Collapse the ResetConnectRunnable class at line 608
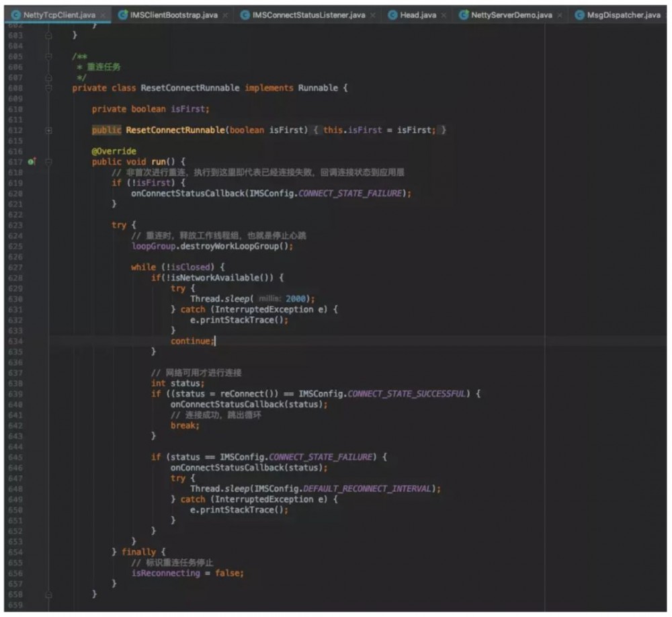 (48, 88)
